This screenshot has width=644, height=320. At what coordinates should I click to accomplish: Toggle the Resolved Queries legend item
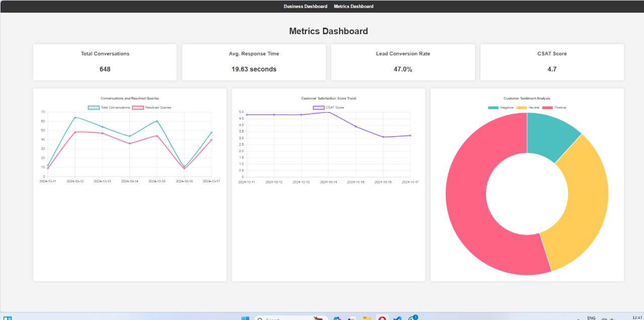(151, 108)
